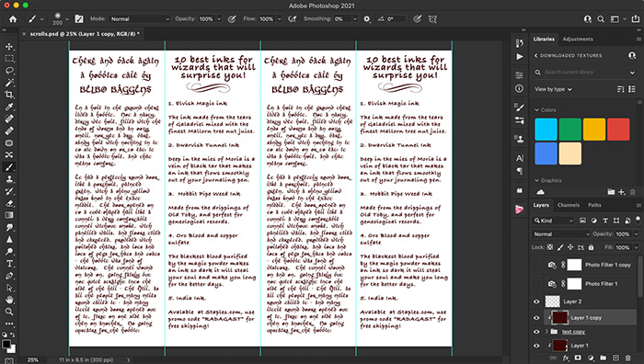Image resolution: width=644 pixels, height=364 pixels.
Task: Select the Path Selection arrow tool
Action: [x=9, y=288]
